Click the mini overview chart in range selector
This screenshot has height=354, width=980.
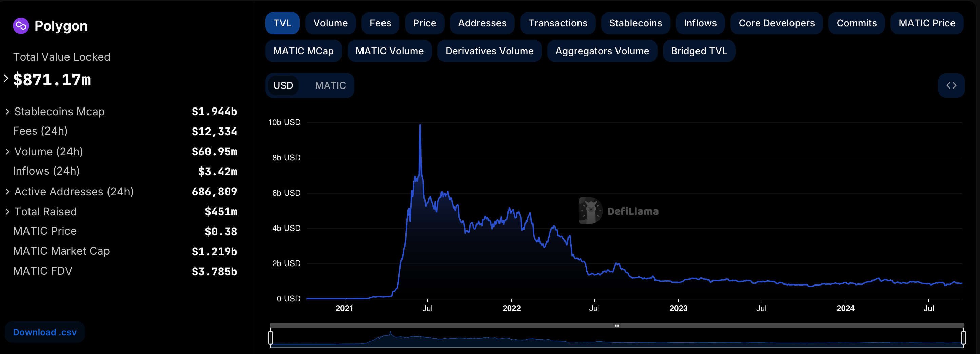(x=617, y=338)
